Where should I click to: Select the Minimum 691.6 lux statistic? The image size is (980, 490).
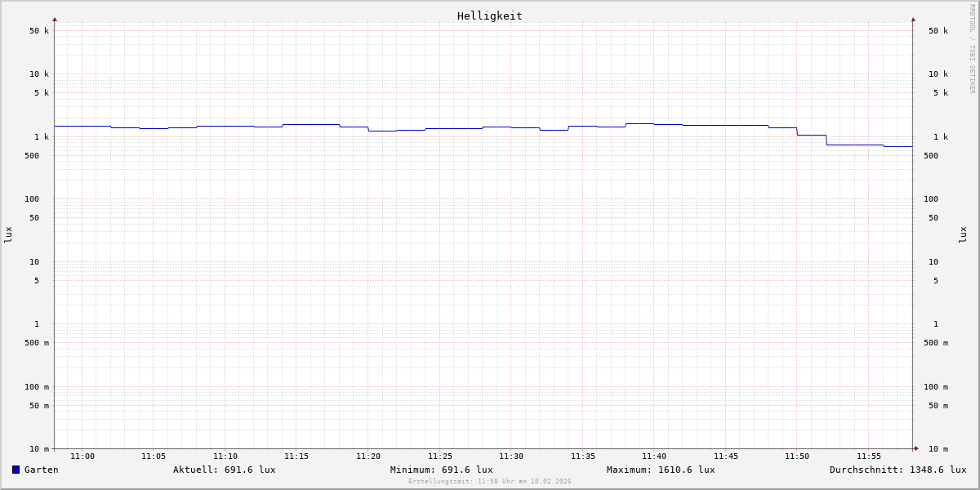(x=441, y=470)
